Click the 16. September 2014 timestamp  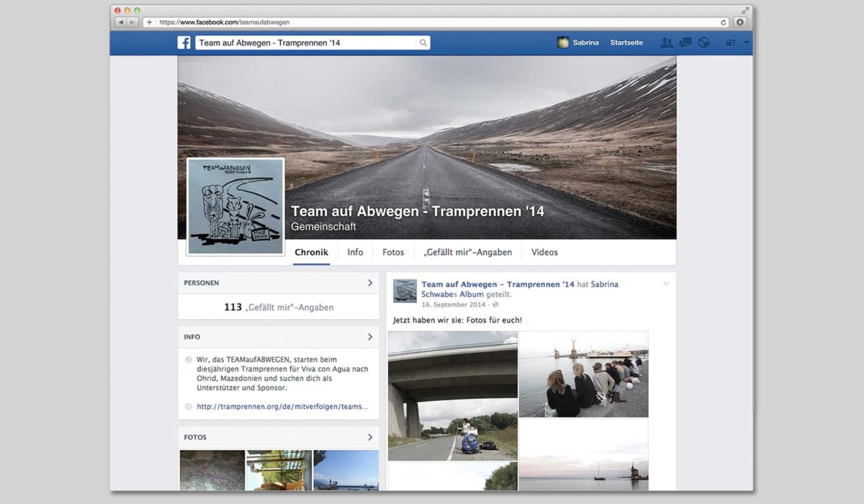point(454,305)
